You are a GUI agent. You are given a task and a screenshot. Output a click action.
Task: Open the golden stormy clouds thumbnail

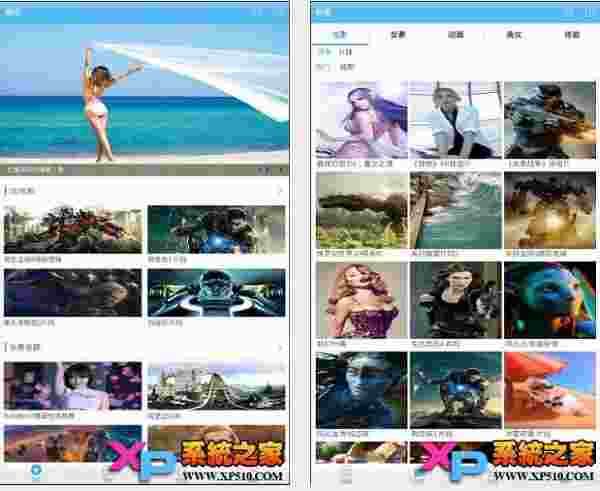coord(550,210)
